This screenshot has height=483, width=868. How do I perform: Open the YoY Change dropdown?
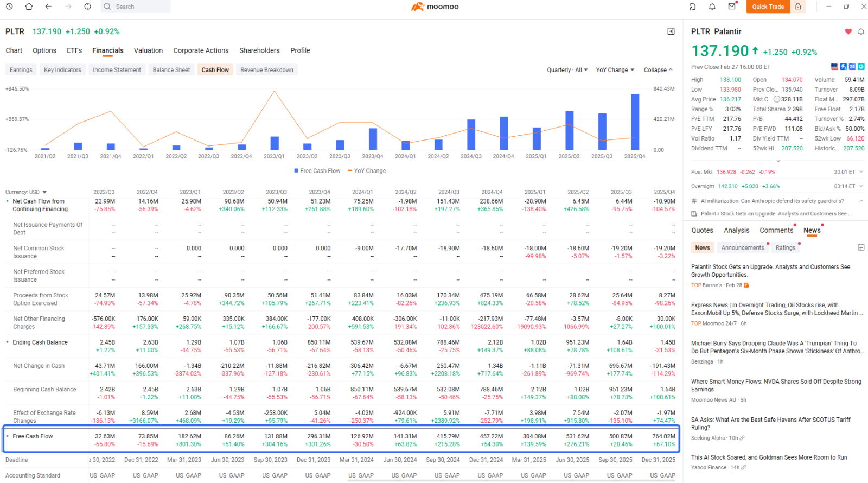tap(615, 70)
